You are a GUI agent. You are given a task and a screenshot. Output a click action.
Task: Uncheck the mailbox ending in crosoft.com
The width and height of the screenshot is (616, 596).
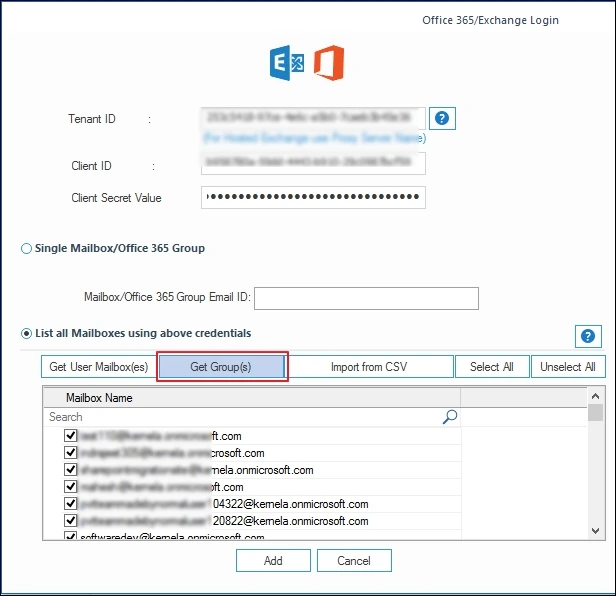70,453
